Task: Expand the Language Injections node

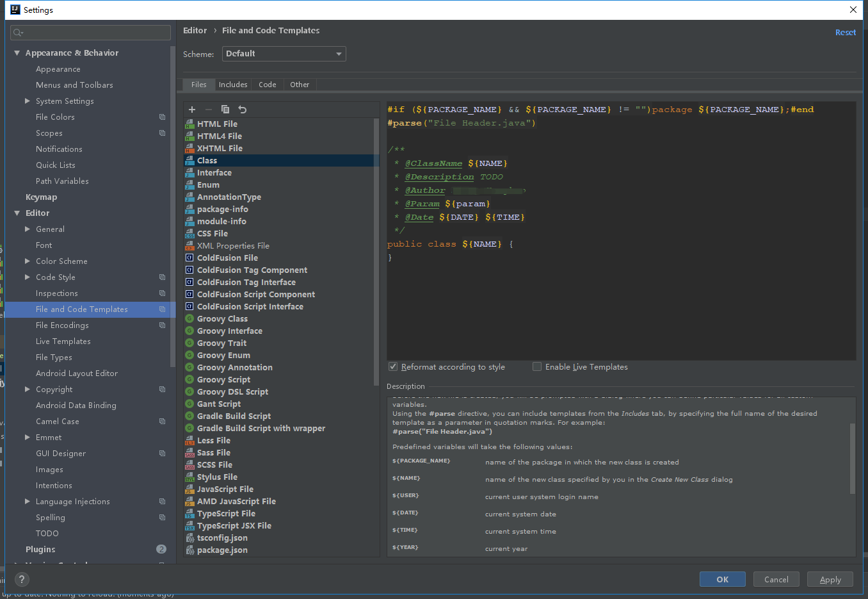Action: [28, 502]
